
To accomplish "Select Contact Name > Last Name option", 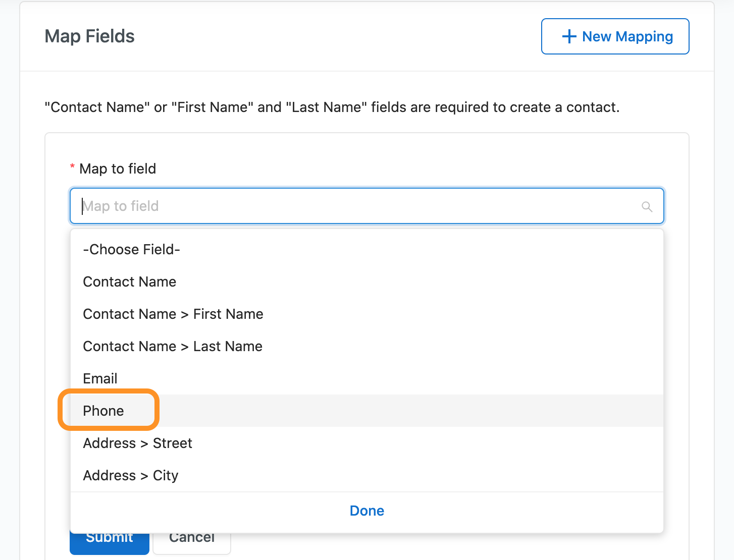I will tap(172, 346).
